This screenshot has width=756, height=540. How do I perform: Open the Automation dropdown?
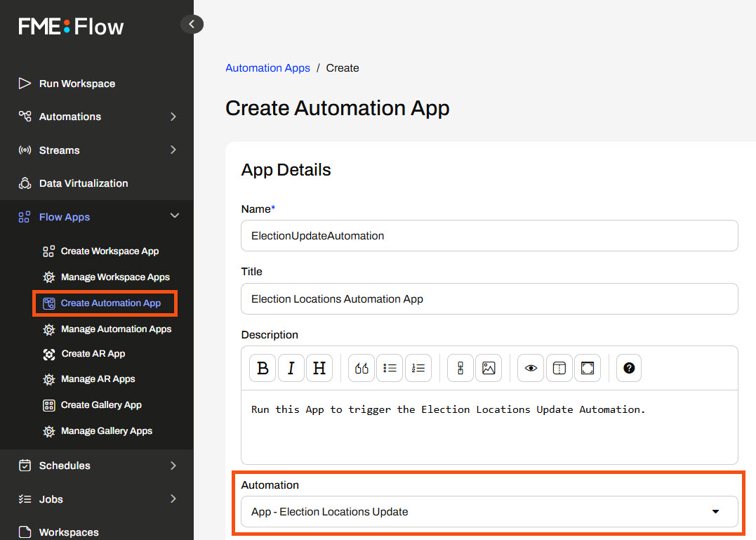[489, 511]
